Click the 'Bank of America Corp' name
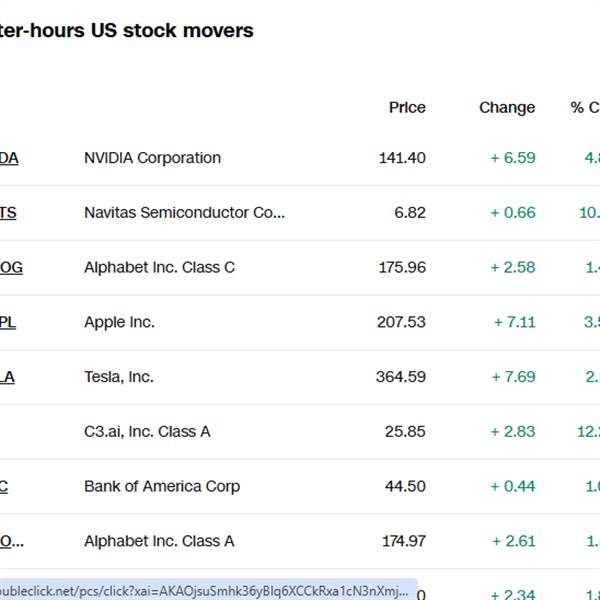The height and width of the screenshot is (600, 600). point(162,486)
